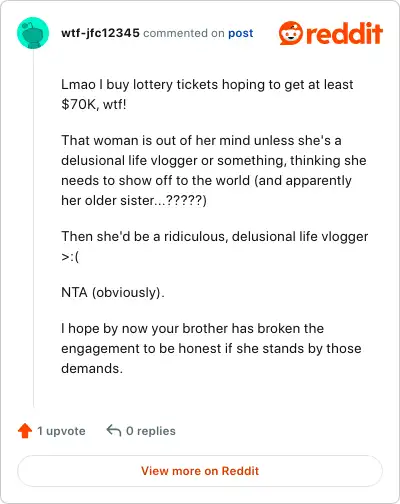Click the ">:(" emoticon text
Image resolution: width=400 pixels, height=504 pixels.
pos(70,257)
